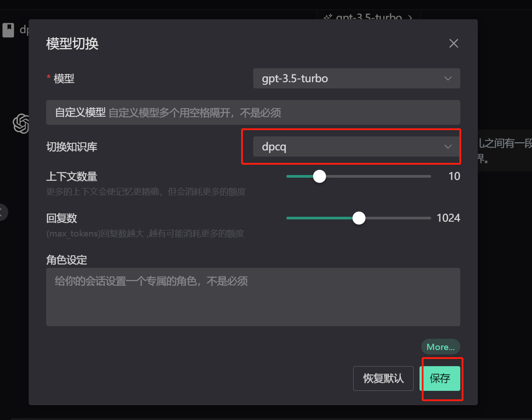Click the book icon at top left

tap(8, 30)
